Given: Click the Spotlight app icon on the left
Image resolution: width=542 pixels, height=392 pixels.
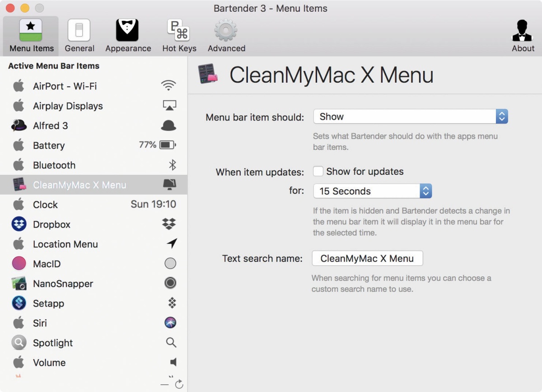Looking at the screenshot, I should 19,342.
